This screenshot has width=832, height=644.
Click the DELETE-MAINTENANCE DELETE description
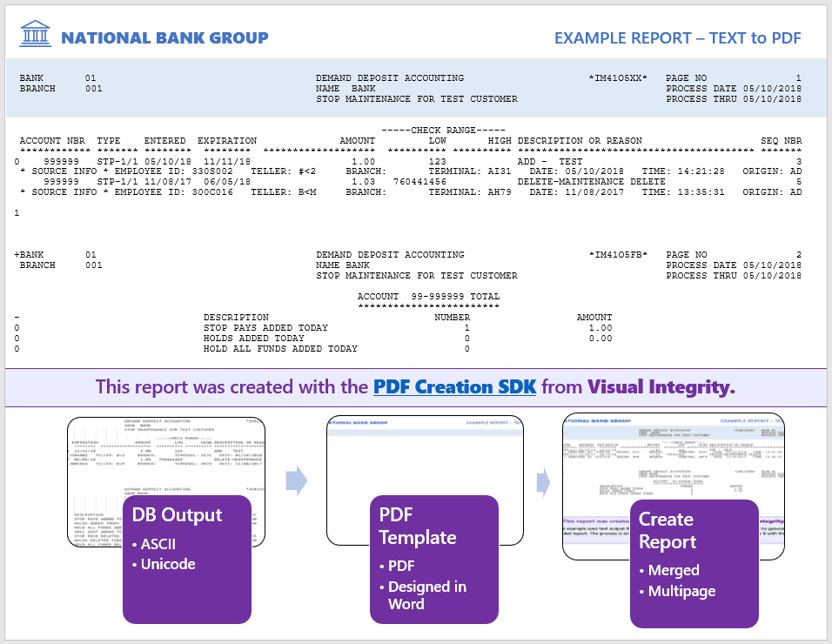(592, 181)
